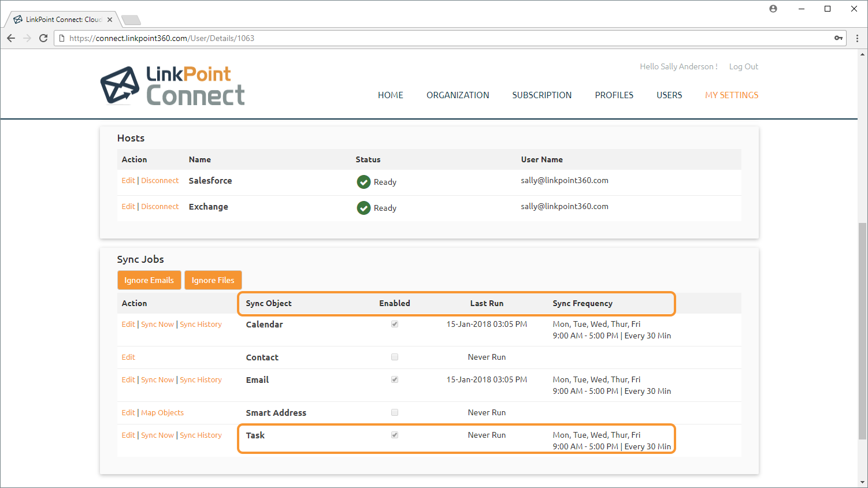Click the Sync Frequency column header

coord(583,303)
